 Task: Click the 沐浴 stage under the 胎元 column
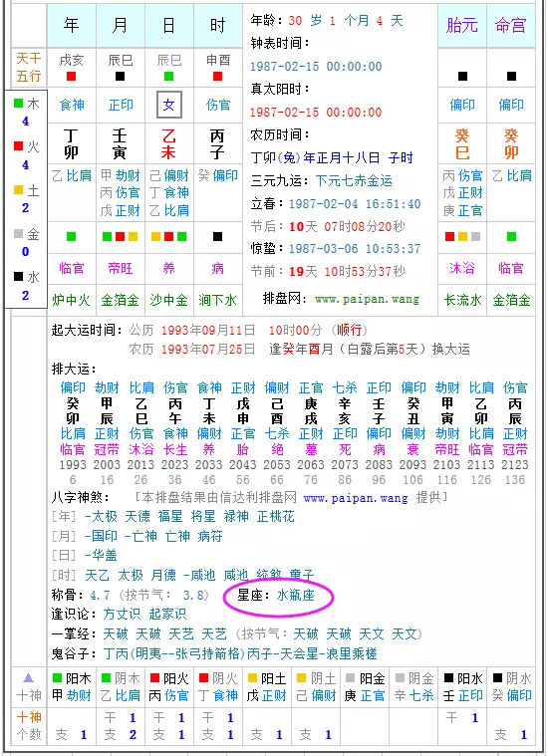[x=462, y=269]
